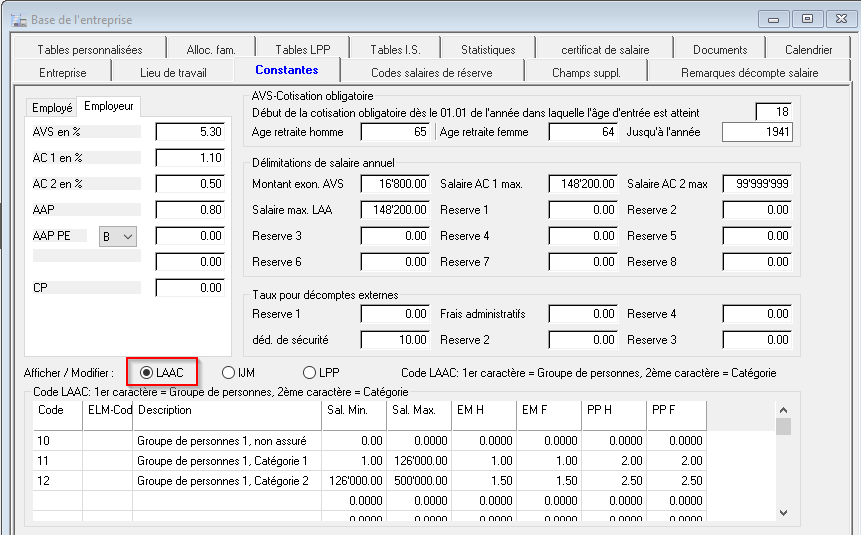
Task: Switch to the Entreprise tab
Action: [x=63, y=73]
